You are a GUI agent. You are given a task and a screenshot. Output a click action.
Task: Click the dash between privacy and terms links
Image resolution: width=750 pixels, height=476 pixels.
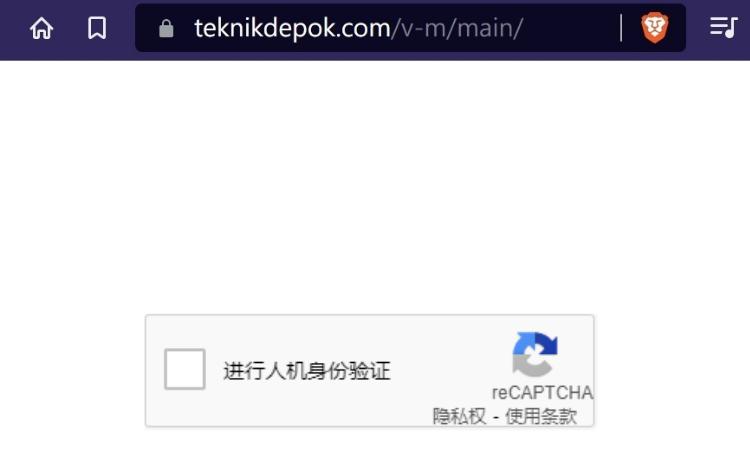point(496,417)
